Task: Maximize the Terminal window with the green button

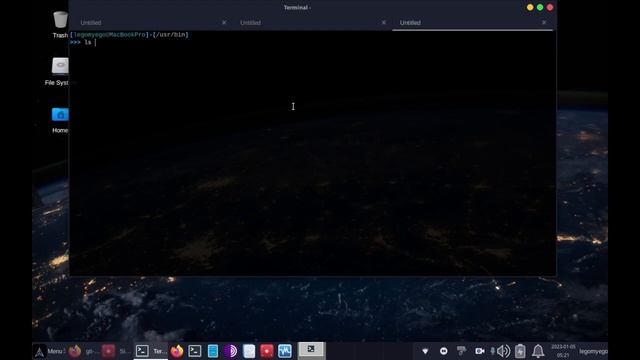Action: pyautogui.click(x=540, y=7)
